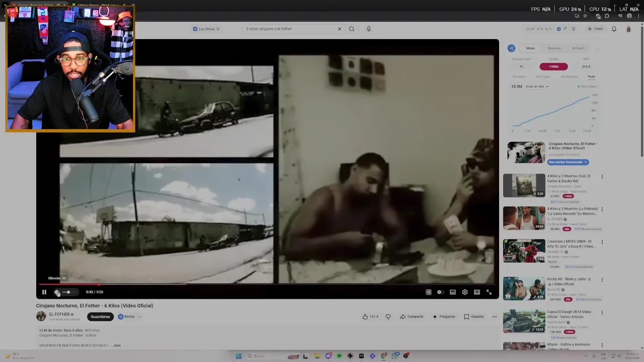Click the 'Compartir' share button
The image size is (644, 362).
(412, 317)
